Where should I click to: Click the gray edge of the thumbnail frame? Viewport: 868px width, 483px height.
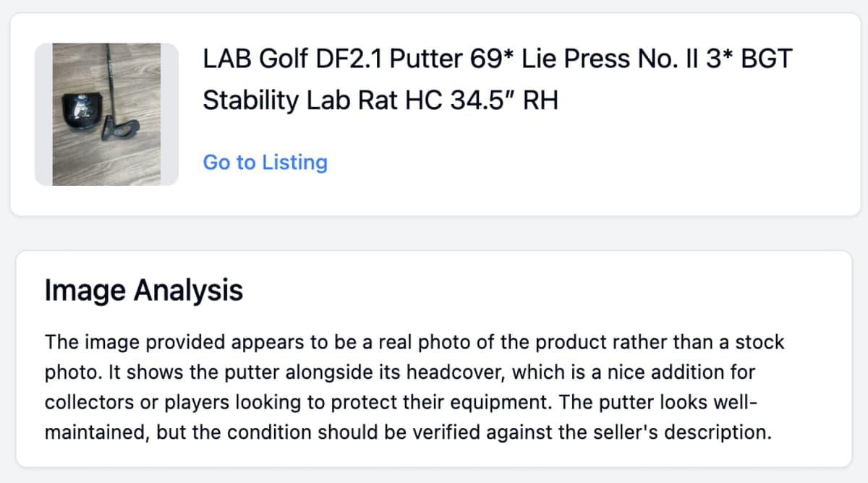coord(43,114)
